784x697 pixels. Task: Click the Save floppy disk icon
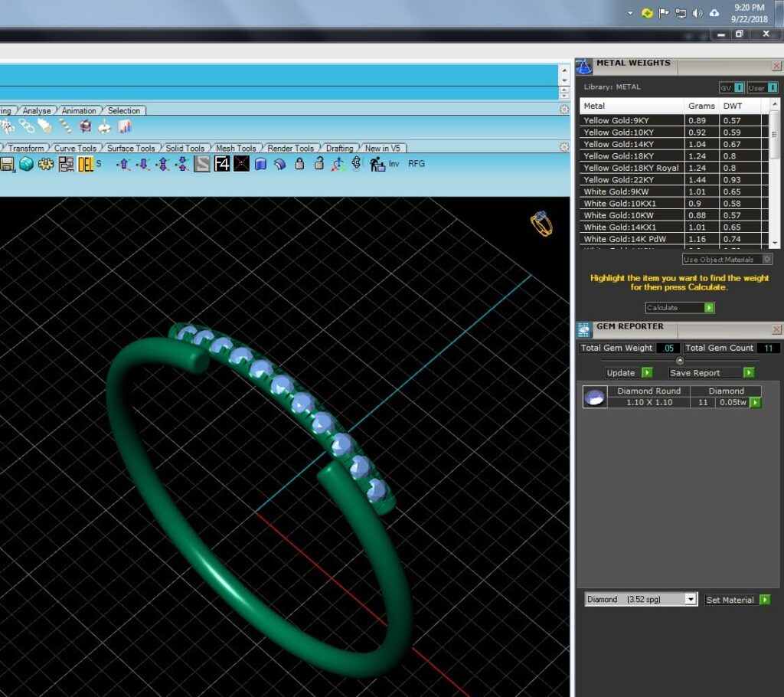6,164
